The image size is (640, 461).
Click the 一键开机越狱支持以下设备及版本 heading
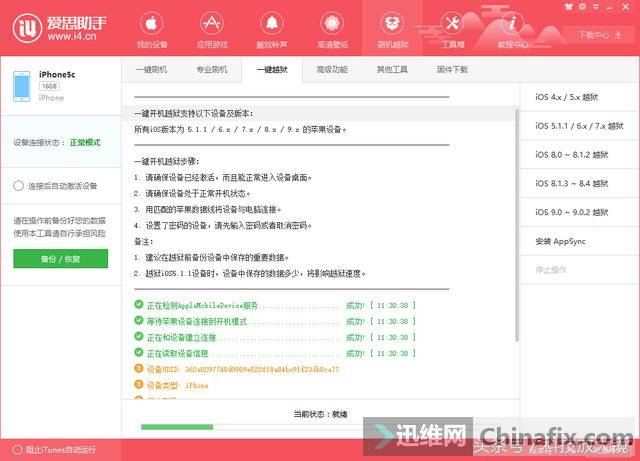click(193, 113)
